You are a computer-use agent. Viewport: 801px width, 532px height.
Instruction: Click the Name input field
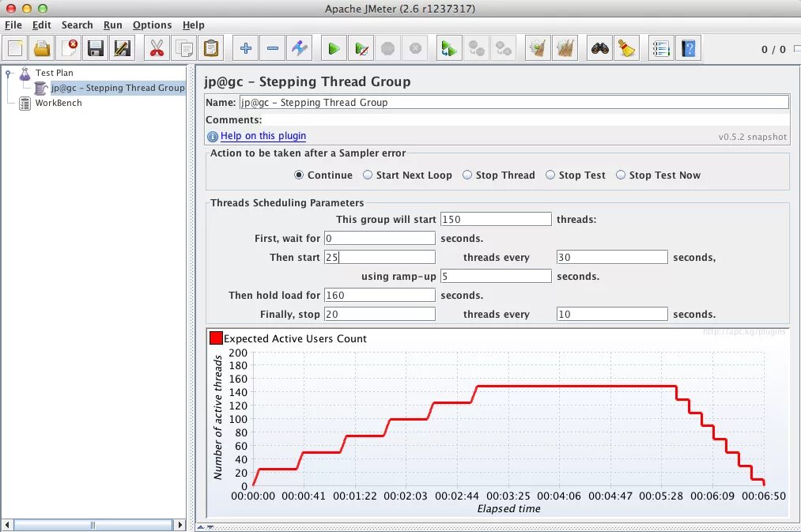(x=515, y=102)
